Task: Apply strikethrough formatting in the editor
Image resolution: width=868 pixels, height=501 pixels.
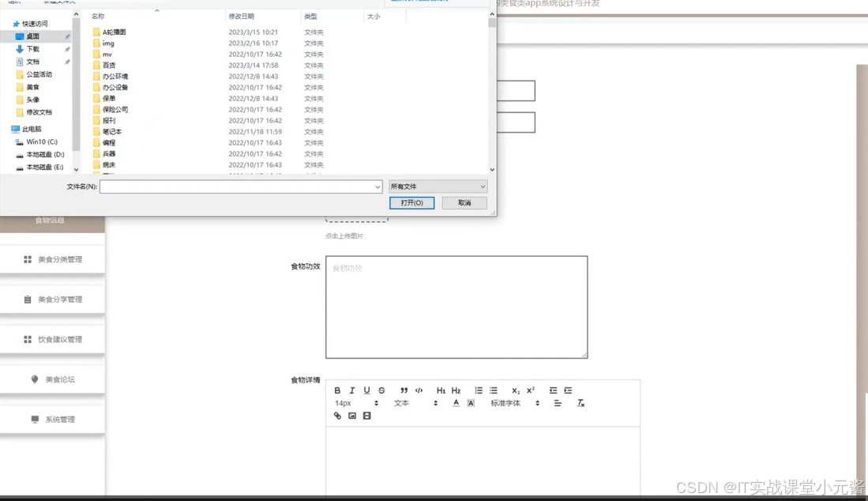Action: tap(381, 390)
